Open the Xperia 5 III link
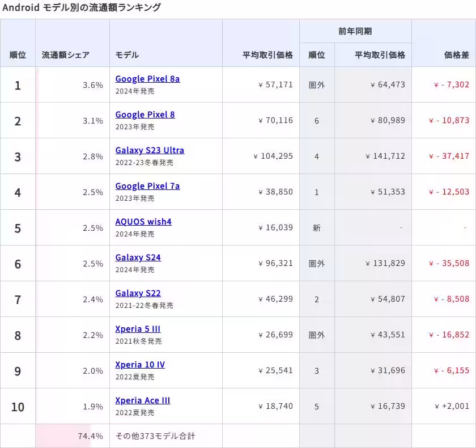The width and height of the screenshot is (476, 448). [x=138, y=329]
